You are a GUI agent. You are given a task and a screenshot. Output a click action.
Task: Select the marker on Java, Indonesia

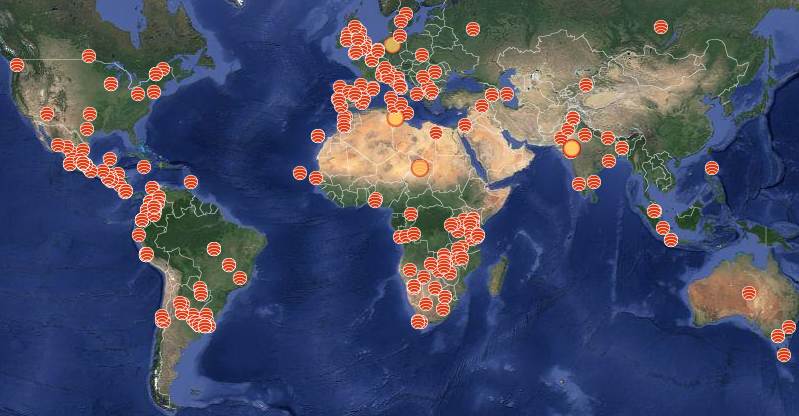coord(671,240)
